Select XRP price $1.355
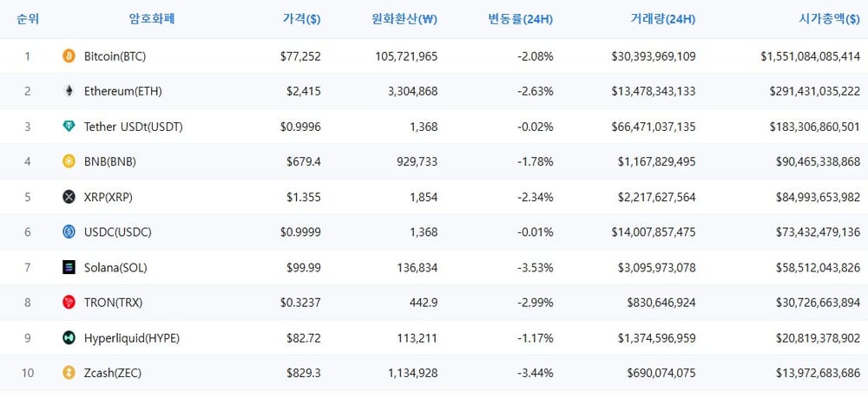 point(303,197)
